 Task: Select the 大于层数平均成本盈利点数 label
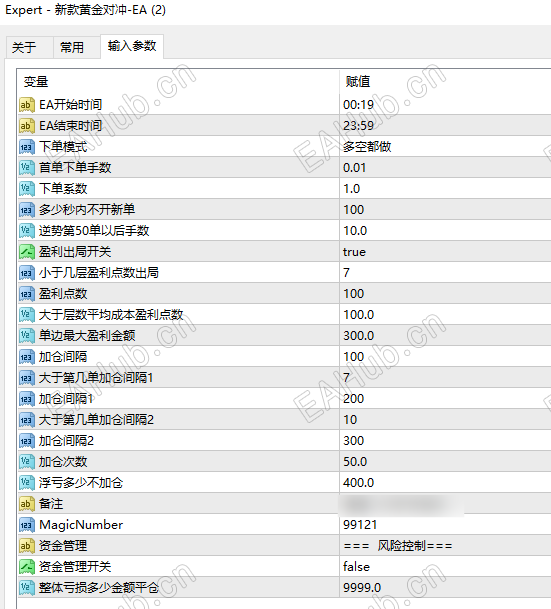[x=111, y=315]
